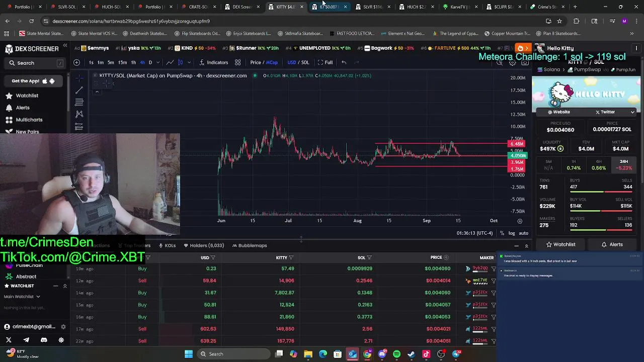This screenshot has height=362, width=644.
Task: Open the Fibonacci retracement tool
Action: coord(79,102)
